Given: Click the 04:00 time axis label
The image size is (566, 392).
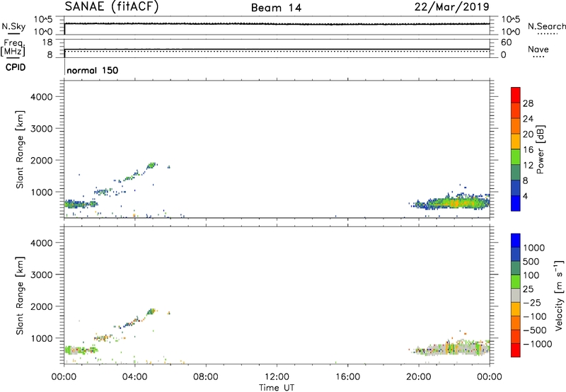Looking at the screenshot, I should (x=134, y=377).
